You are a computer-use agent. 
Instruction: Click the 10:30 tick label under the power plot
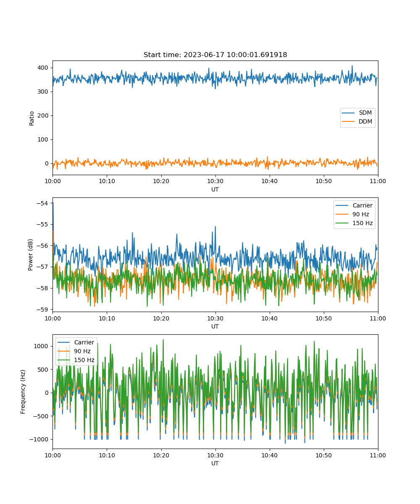point(215,318)
